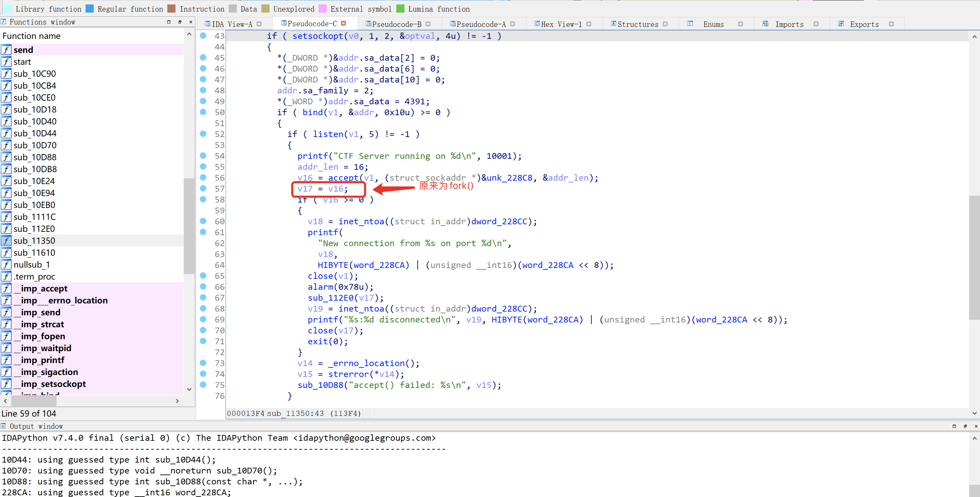Toggle breakpoint dot on line 57

pyautogui.click(x=203, y=189)
